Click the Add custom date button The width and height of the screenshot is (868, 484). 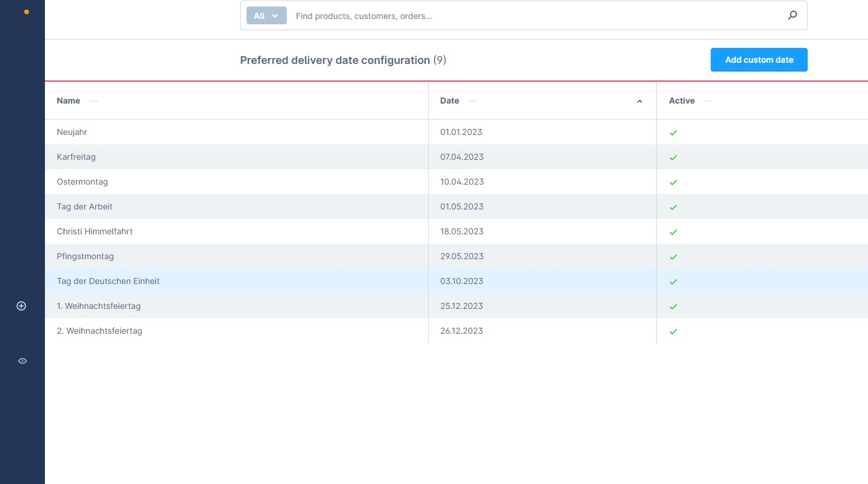759,60
